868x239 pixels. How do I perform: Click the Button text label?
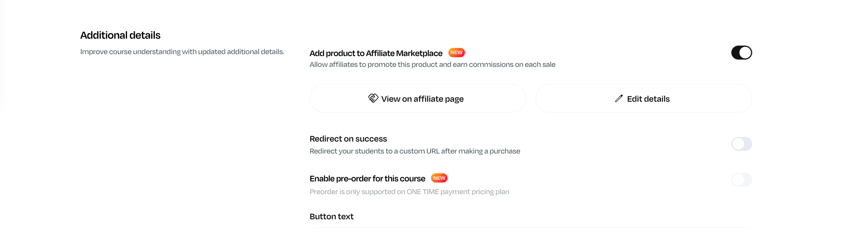tap(331, 217)
